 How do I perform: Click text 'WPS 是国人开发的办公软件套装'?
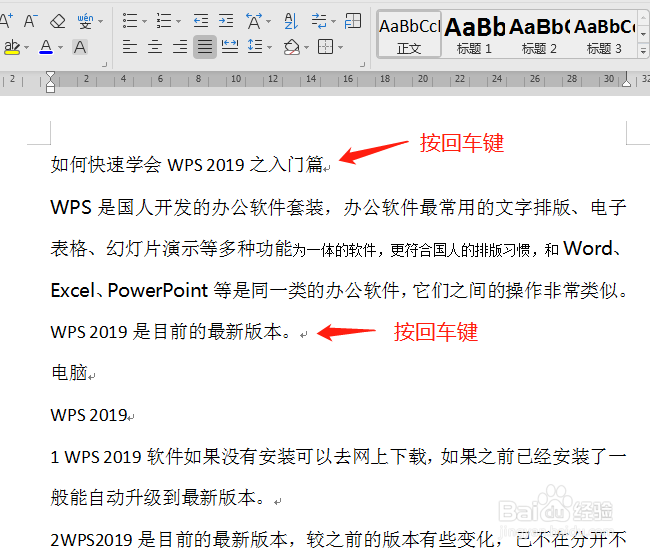(x=187, y=207)
